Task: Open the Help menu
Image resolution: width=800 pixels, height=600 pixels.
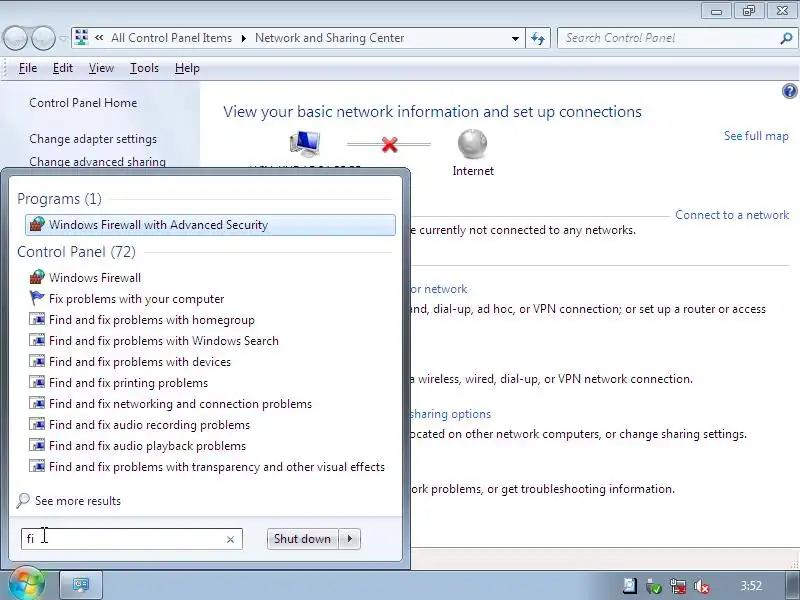Action: click(187, 68)
